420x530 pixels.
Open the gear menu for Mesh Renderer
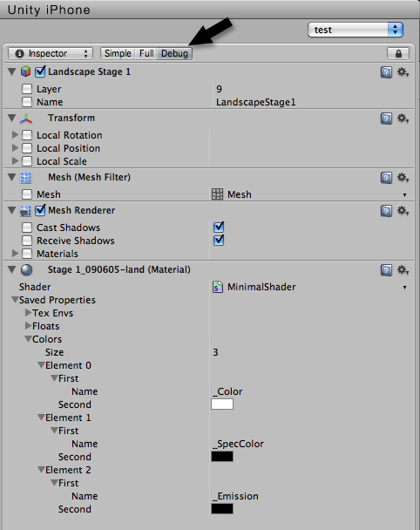(403, 211)
